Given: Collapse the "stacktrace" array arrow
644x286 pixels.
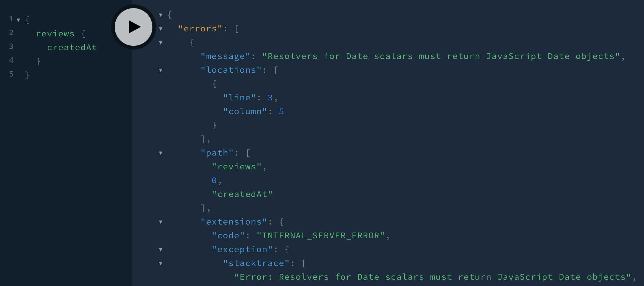Looking at the screenshot, I should (x=161, y=263).
